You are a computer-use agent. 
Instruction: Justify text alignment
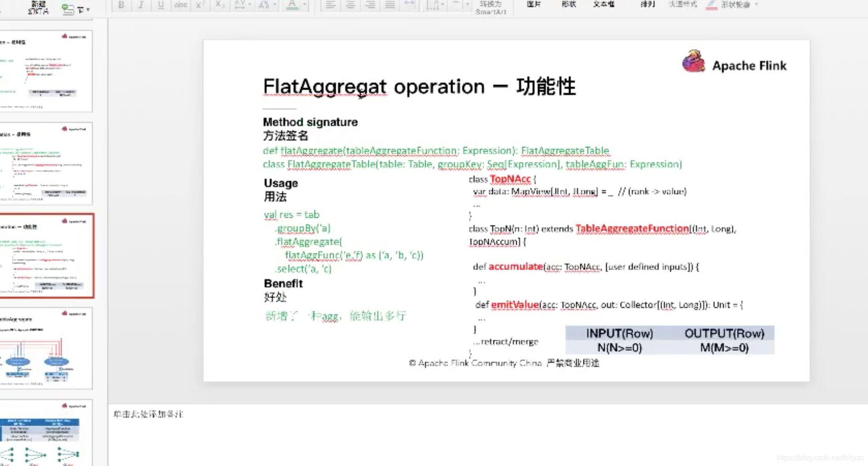pos(390,5)
